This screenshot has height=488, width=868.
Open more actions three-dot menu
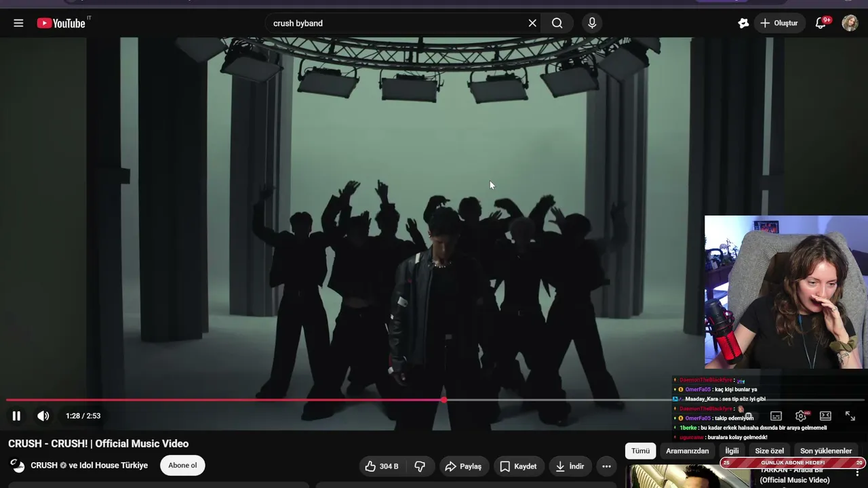606,466
